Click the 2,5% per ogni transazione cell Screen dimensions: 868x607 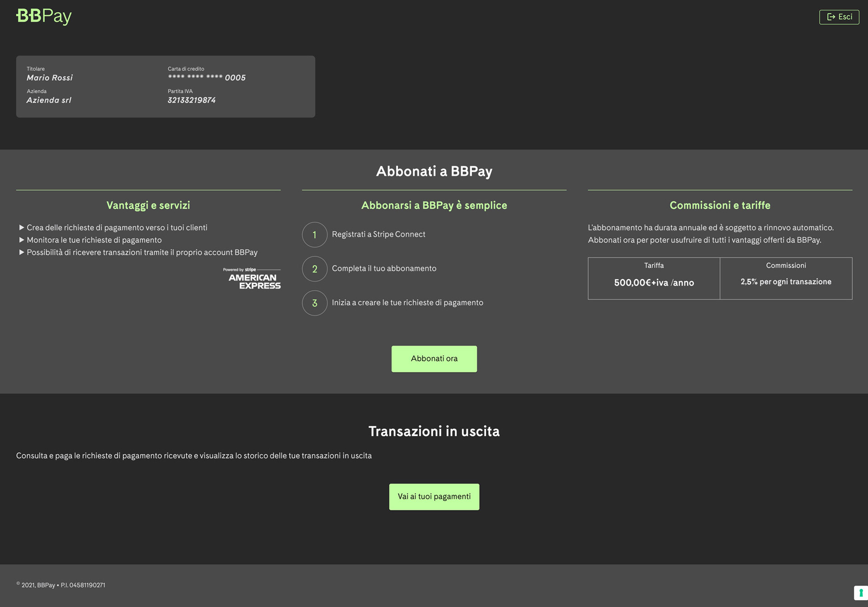point(786,278)
